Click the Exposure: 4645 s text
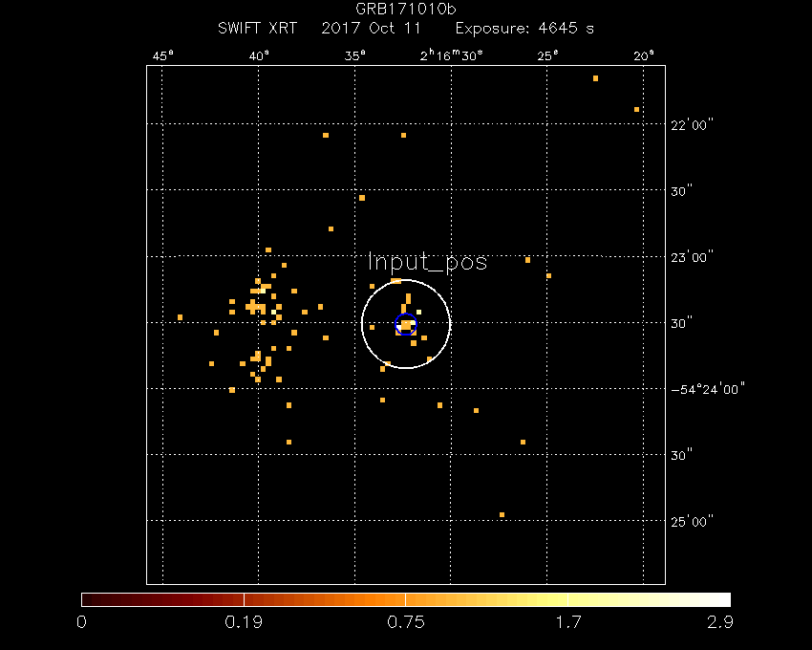Screen dimensions: 812x650 pyautogui.click(x=524, y=29)
